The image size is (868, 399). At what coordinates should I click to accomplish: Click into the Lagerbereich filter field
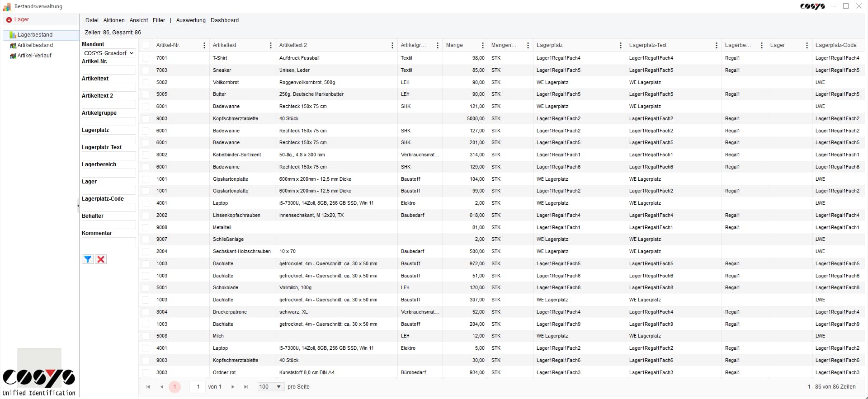coord(109,173)
